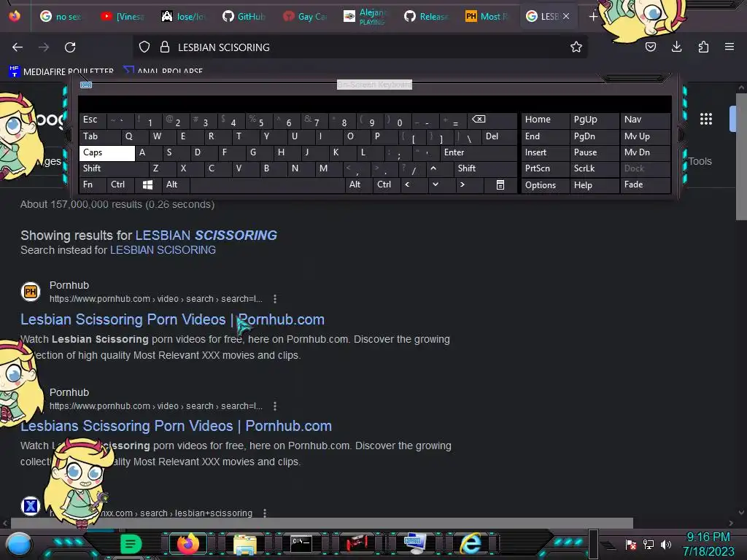The width and height of the screenshot is (747, 560).
Task: Switch to the GitHub tab
Action: click(244, 17)
